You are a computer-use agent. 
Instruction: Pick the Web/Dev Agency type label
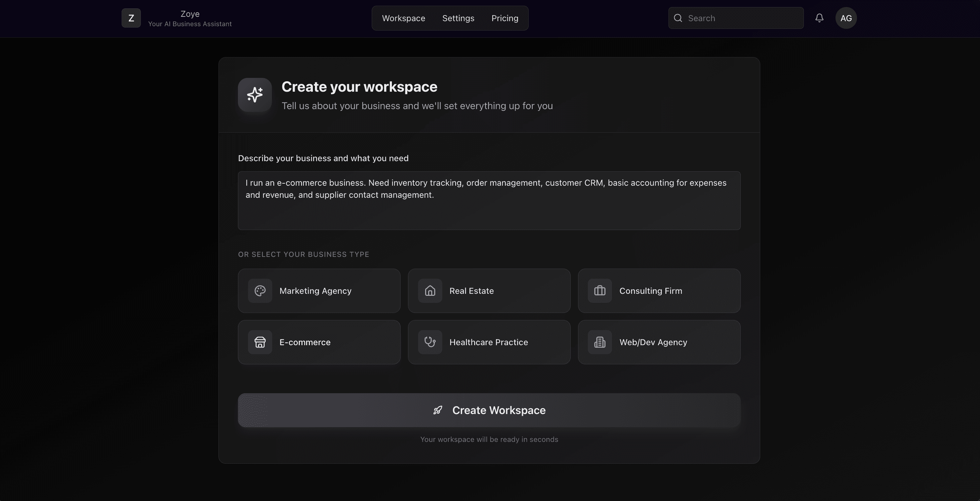(653, 342)
